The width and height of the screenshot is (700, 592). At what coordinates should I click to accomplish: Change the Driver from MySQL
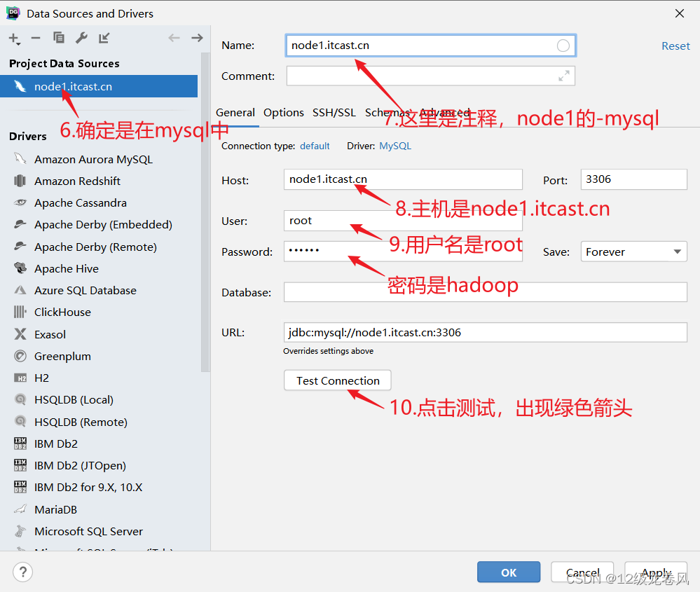tap(394, 146)
